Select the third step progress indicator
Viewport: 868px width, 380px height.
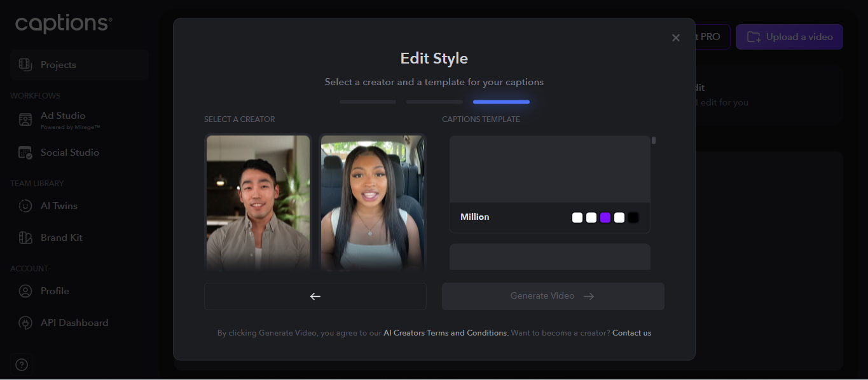pos(501,102)
